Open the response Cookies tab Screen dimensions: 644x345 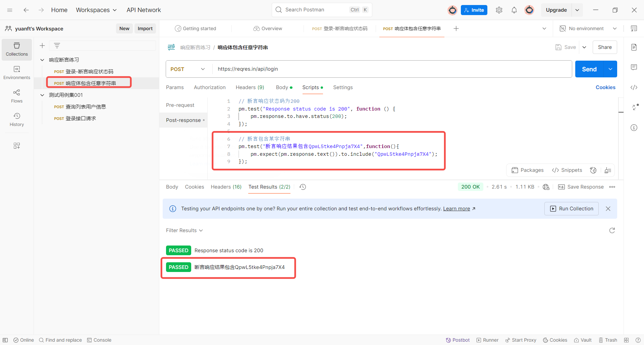pos(195,187)
